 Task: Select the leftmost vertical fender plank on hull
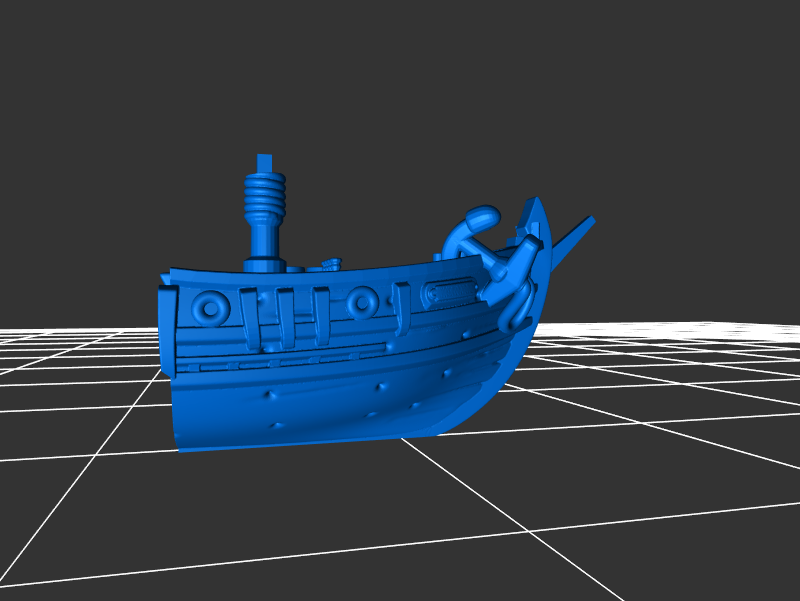point(249,318)
